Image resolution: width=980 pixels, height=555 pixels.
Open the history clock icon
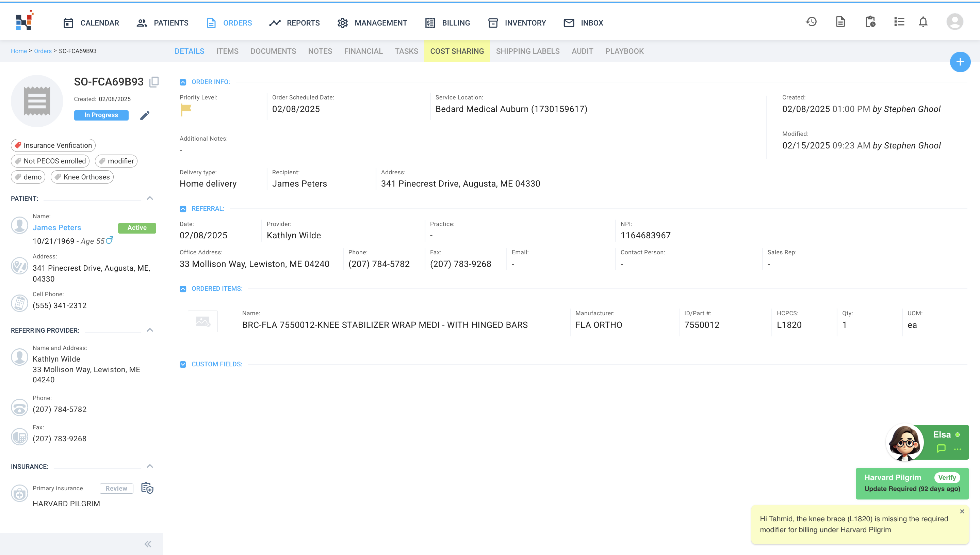[x=811, y=22]
